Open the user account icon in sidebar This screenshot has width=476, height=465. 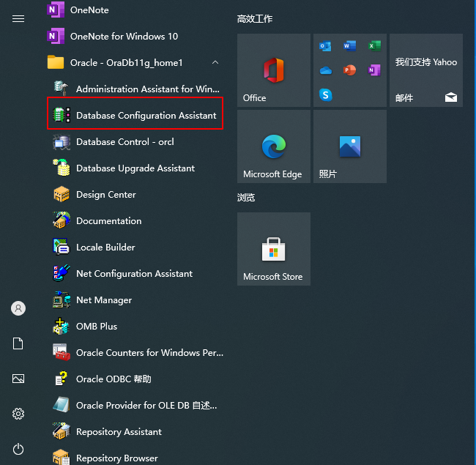click(18, 308)
